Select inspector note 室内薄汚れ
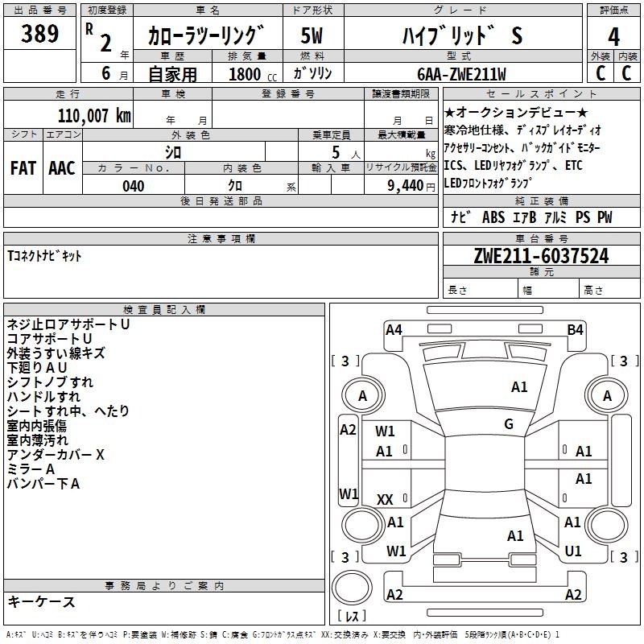 point(37,440)
